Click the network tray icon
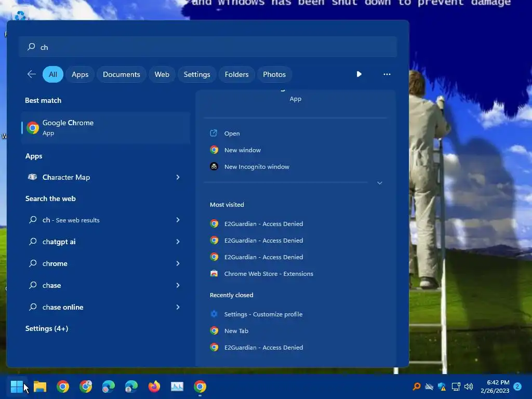 pos(456,387)
